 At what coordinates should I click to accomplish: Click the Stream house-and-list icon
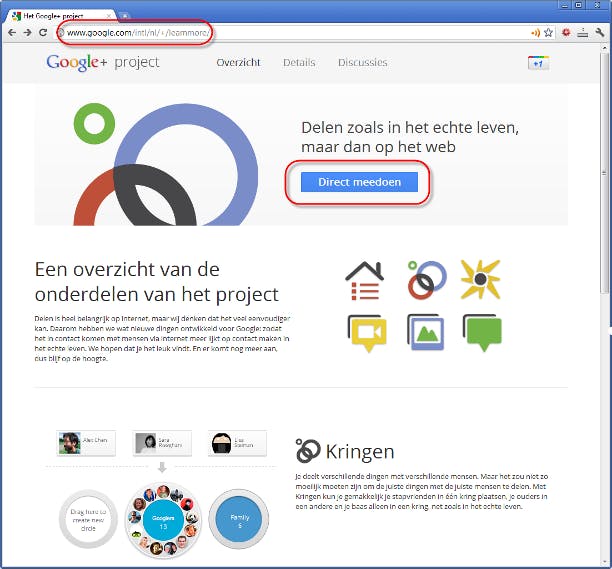365,281
